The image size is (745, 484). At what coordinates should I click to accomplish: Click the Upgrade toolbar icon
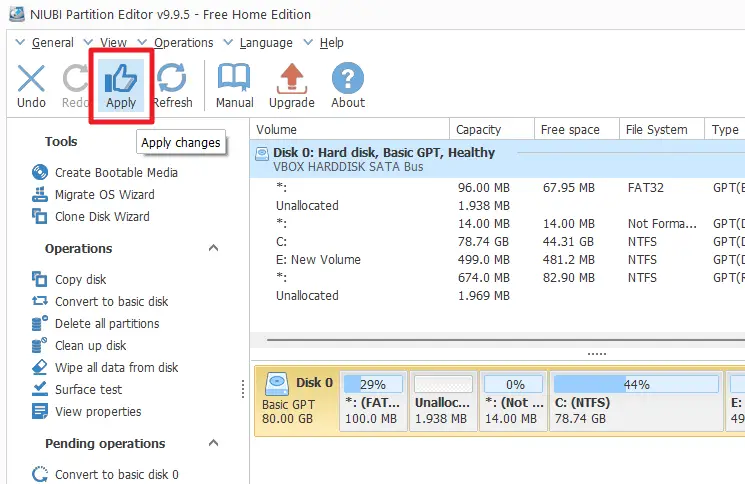click(x=292, y=78)
